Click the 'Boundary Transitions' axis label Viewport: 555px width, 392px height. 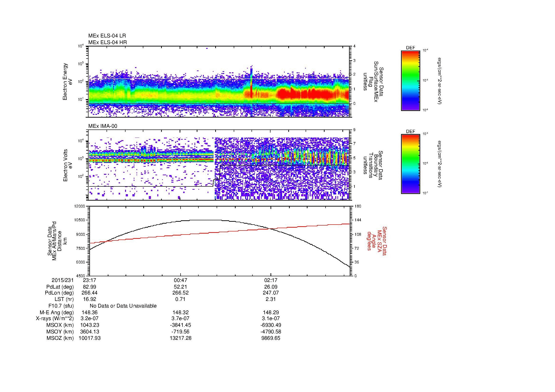pos(373,166)
